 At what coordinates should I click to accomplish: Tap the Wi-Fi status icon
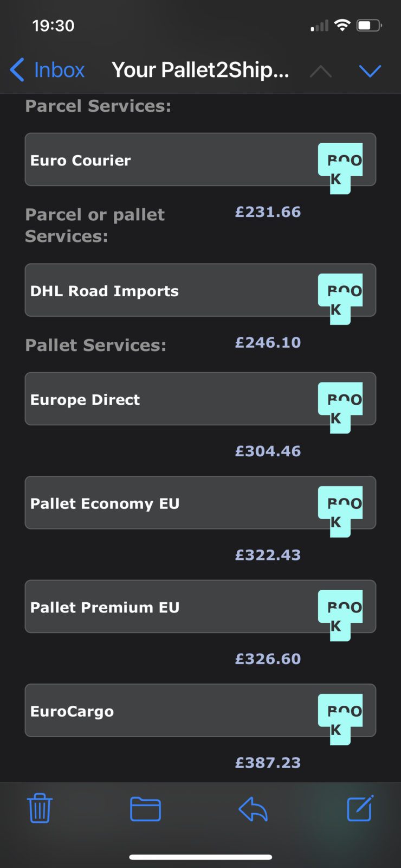[342, 25]
